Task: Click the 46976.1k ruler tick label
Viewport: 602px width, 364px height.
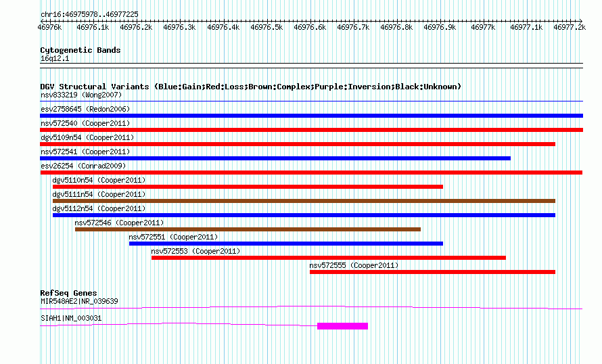Action: pyautogui.click(x=93, y=27)
